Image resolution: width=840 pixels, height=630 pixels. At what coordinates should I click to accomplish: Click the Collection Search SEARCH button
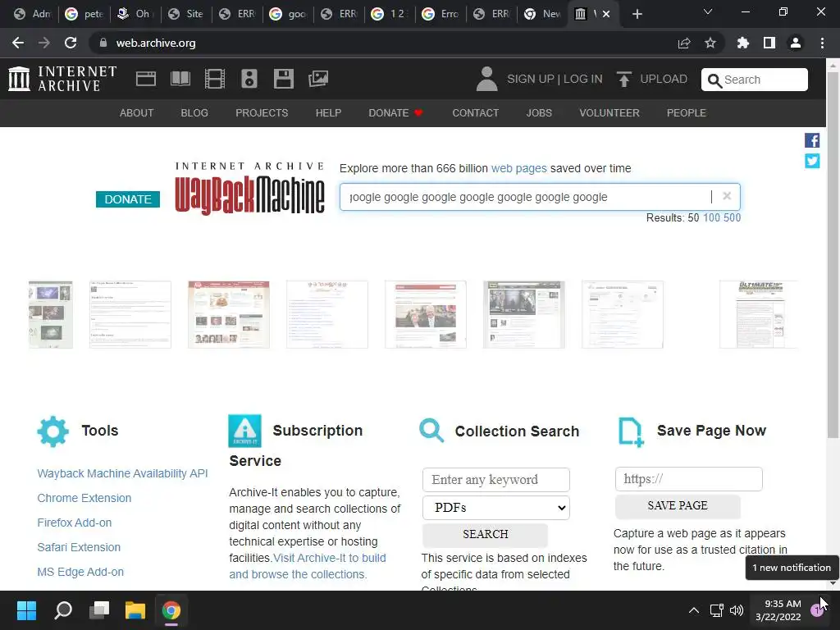pyautogui.click(x=486, y=534)
